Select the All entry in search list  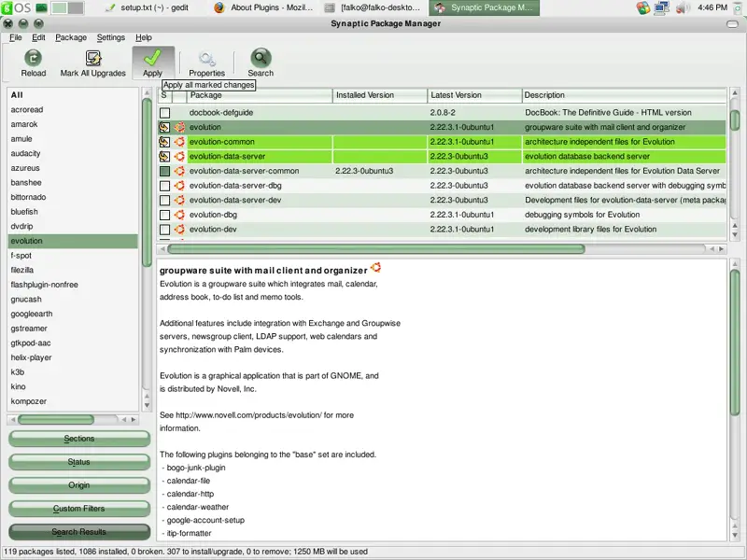point(73,95)
